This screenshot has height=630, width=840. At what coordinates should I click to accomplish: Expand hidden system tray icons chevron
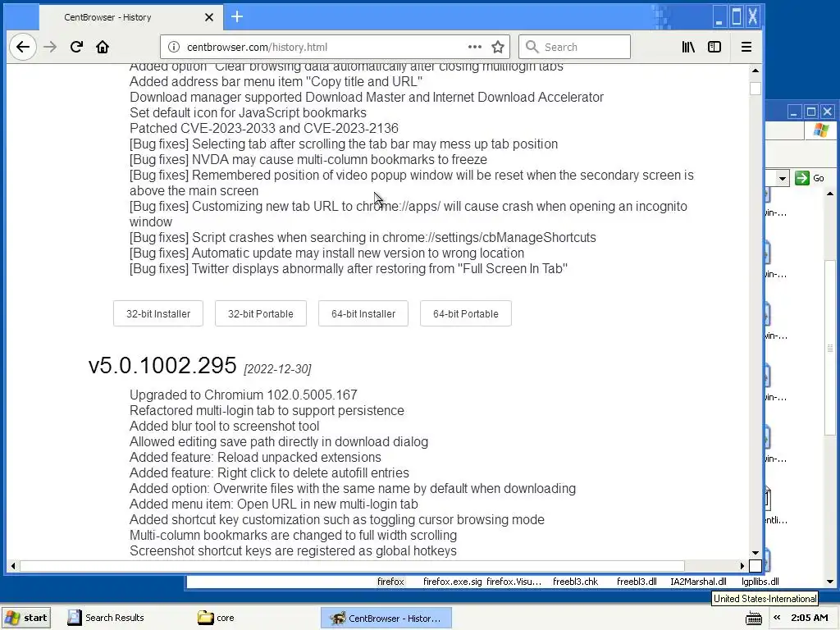tap(777, 618)
